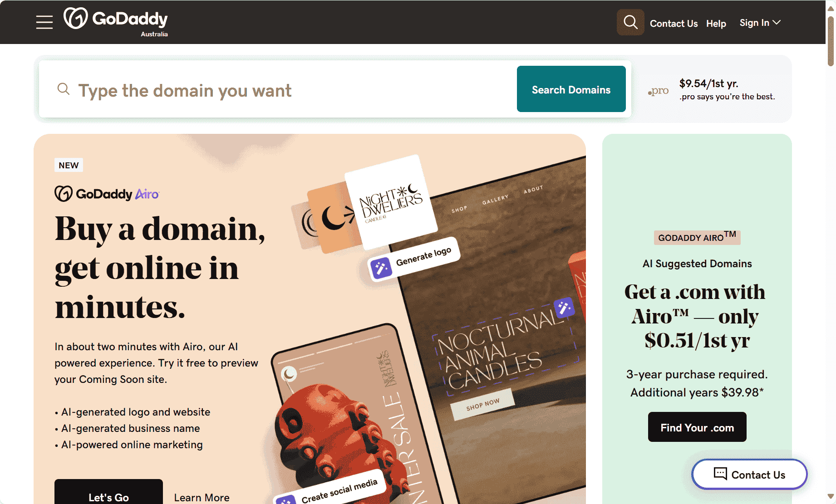Click the page's vertical scrollbar thumb
836x504 pixels.
pyautogui.click(x=831, y=41)
